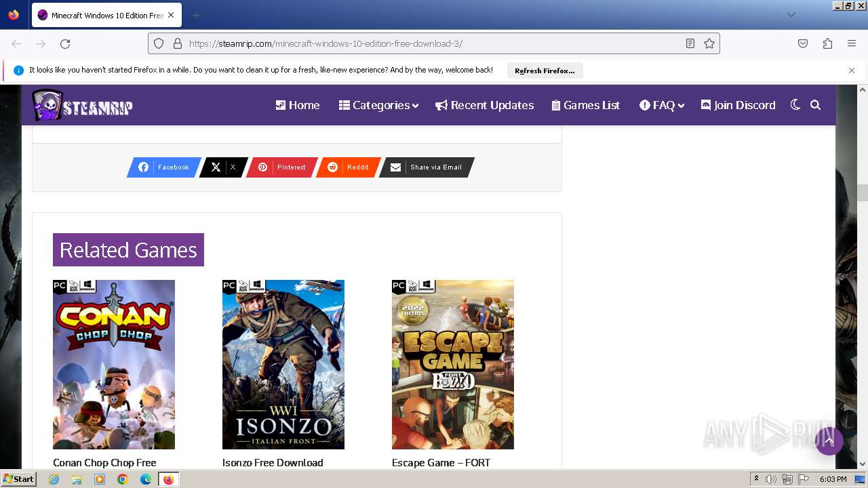Open Isonzo Free Download title link

(273, 463)
